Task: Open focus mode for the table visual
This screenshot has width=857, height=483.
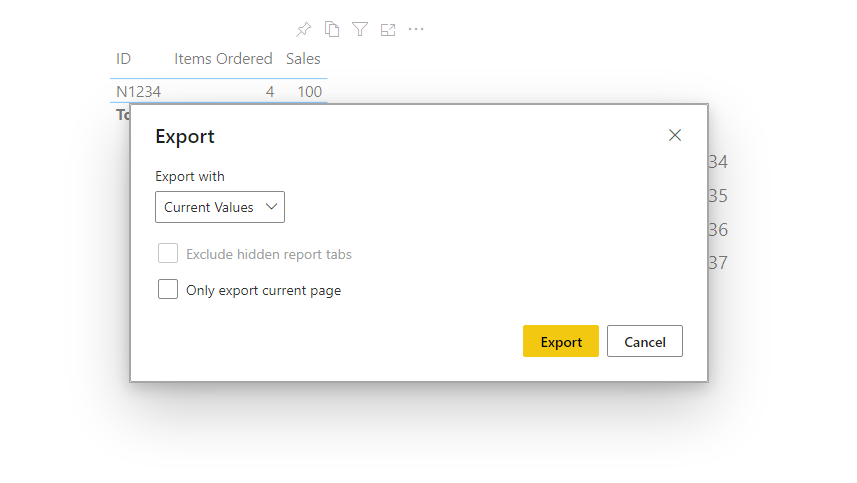Action: coord(388,30)
